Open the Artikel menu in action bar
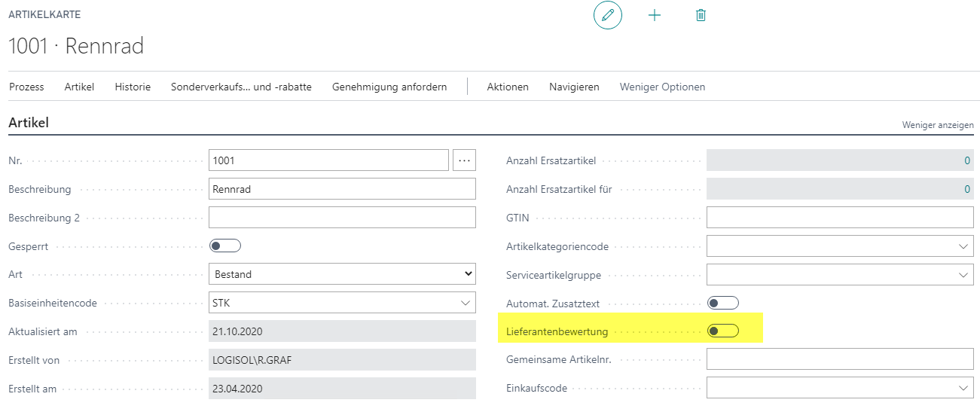980x418 pixels. (79, 87)
